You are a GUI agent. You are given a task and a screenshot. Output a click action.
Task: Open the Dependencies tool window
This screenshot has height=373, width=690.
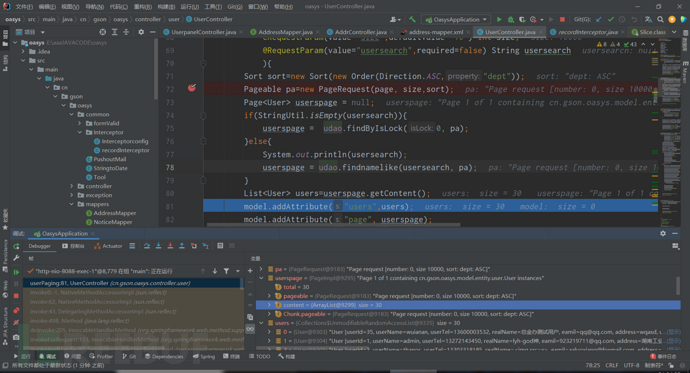coord(164,356)
